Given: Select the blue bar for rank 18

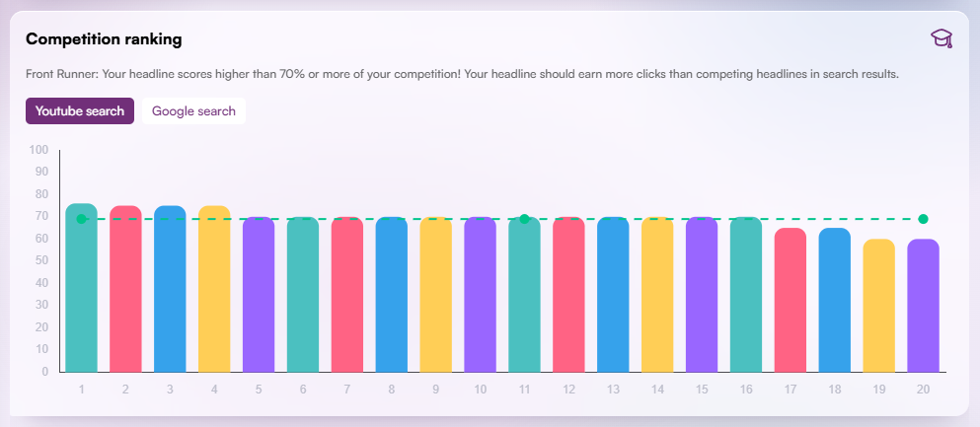Looking at the screenshot, I should click(835, 300).
